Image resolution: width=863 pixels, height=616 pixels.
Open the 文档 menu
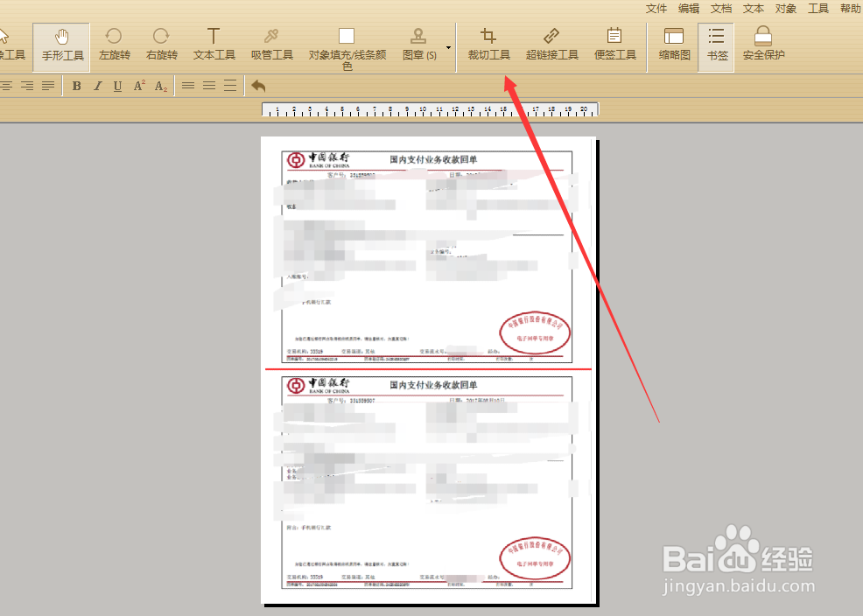pos(721,8)
